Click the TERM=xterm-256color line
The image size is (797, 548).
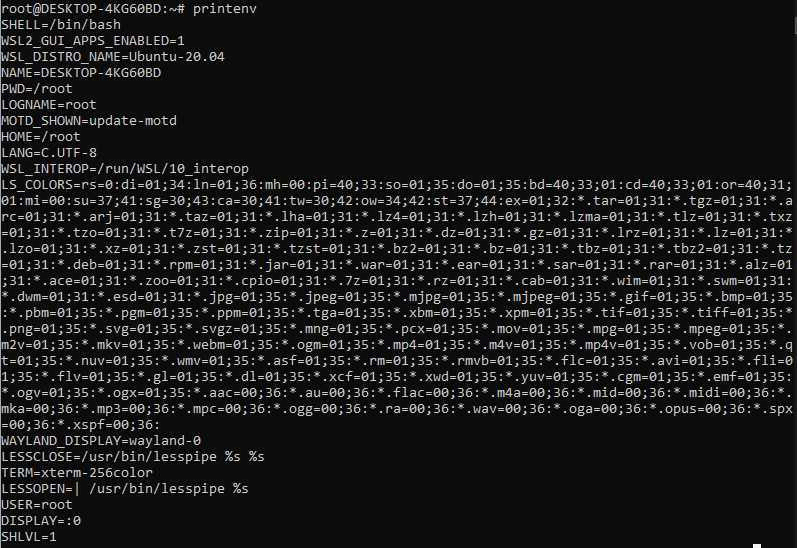[77, 473]
